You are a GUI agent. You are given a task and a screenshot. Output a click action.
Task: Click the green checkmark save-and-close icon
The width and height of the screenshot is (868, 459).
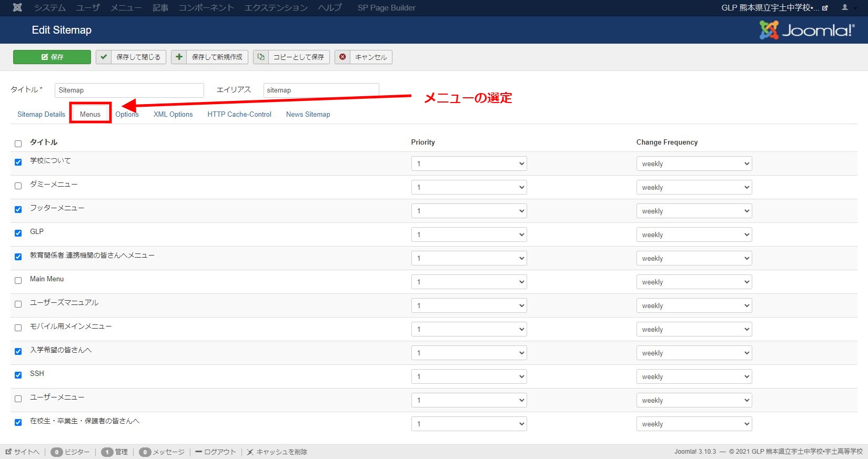pos(104,57)
